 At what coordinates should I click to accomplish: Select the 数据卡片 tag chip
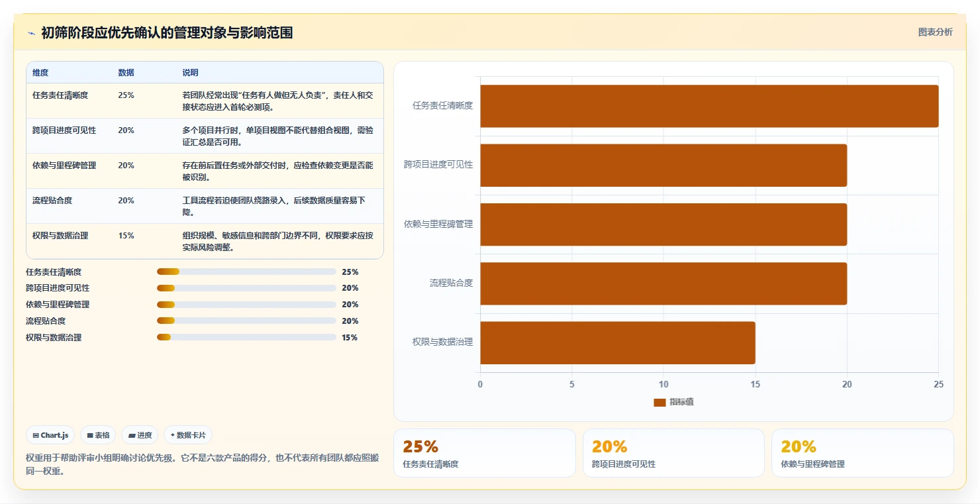[x=188, y=435]
